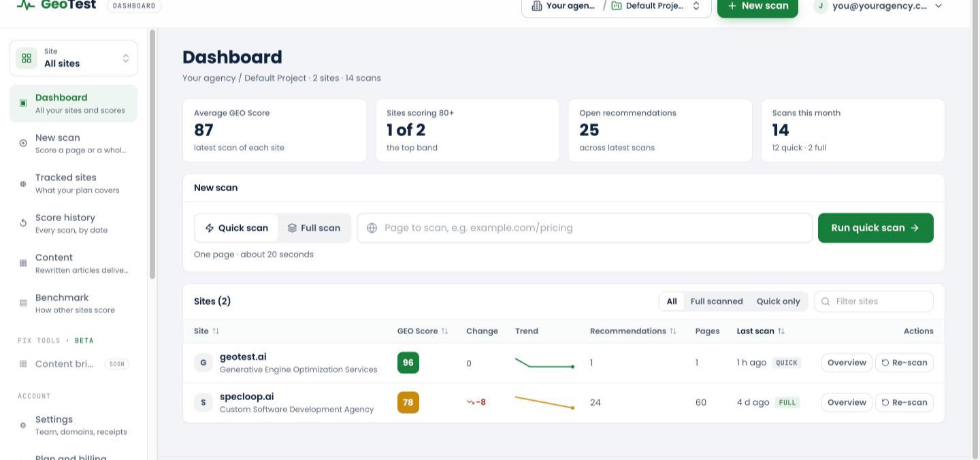Viewport: 980px width, 460px height.
Task: Click the Dashboard sidebar icon
Action: tap(23, 103)
